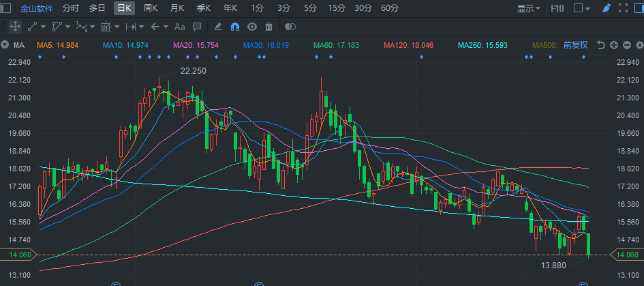Open the 显示 display dropdown

point(528,8)
